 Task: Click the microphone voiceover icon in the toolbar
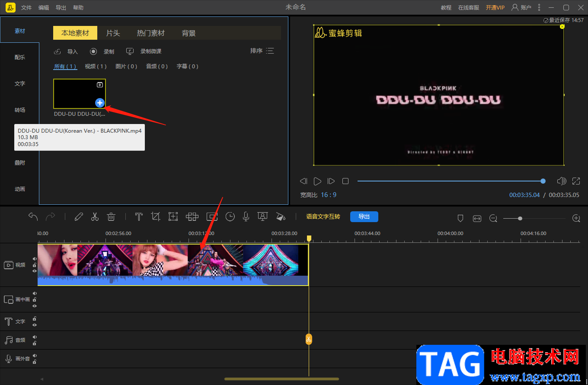[x=246, y=216]
